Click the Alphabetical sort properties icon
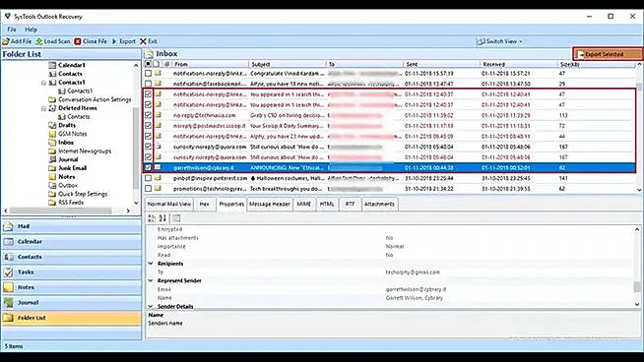The height and width of the screenshot is (362, 644). [x=162, y=218]
